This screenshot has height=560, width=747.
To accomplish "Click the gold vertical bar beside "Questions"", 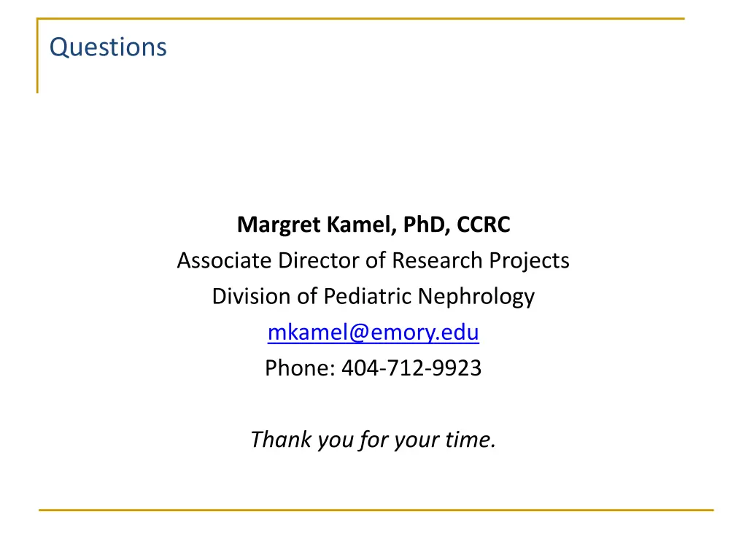I will pyautogui.click(x=37, y=55).
